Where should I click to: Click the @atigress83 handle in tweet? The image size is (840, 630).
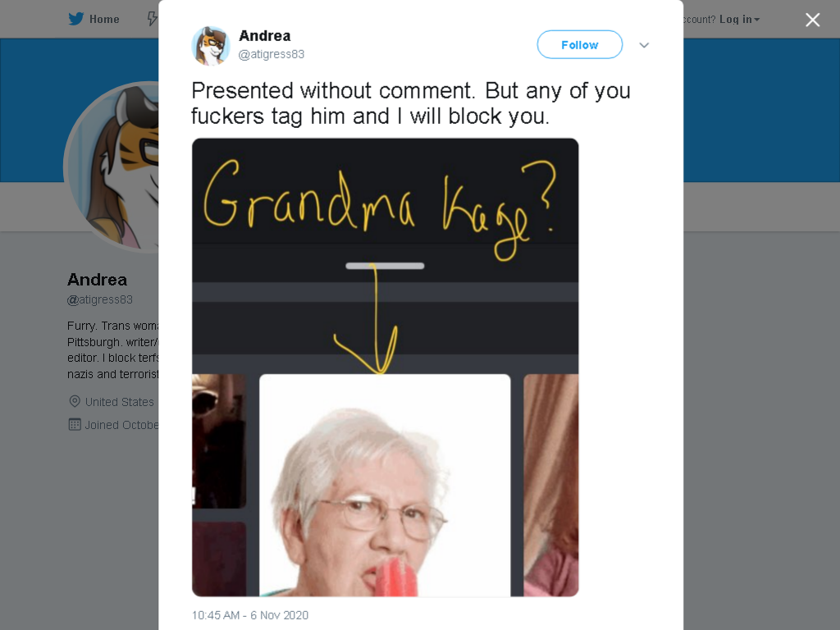[271, 54]
